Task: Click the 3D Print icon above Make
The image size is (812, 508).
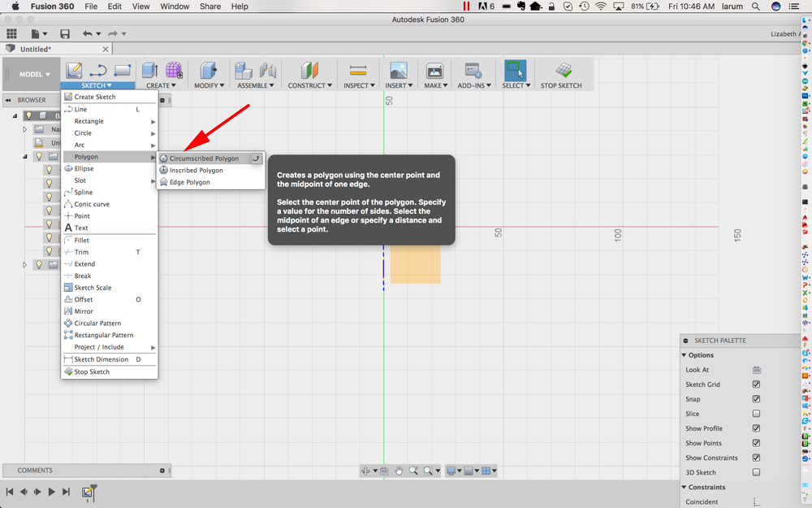Action: (434, 71)
